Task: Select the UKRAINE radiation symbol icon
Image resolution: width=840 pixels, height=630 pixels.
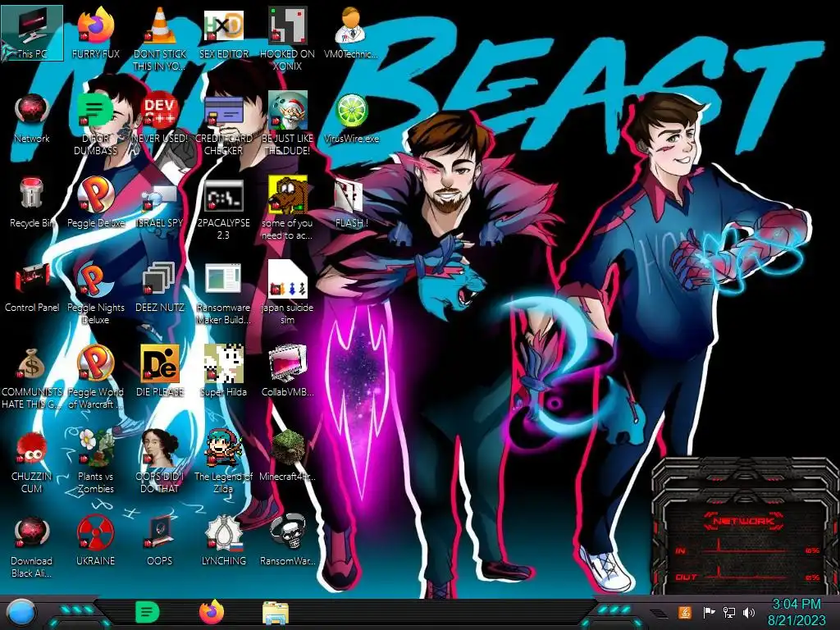Action: click(96, 541)
